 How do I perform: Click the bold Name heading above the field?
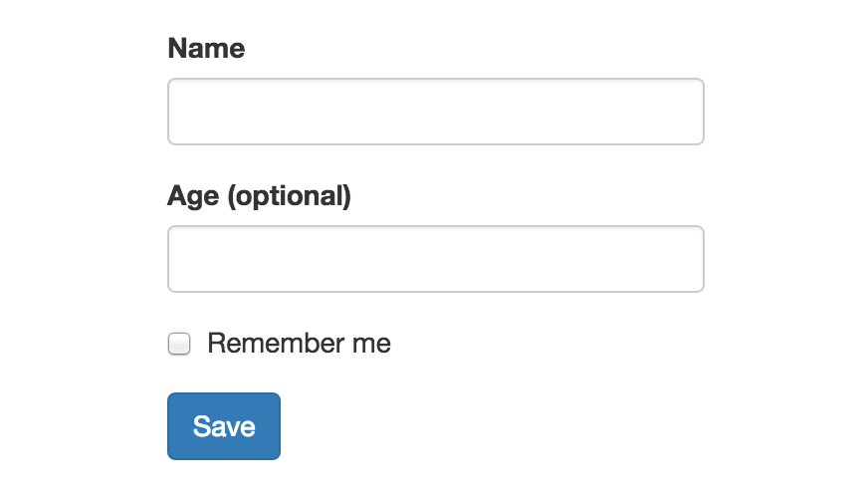[206, 48]
